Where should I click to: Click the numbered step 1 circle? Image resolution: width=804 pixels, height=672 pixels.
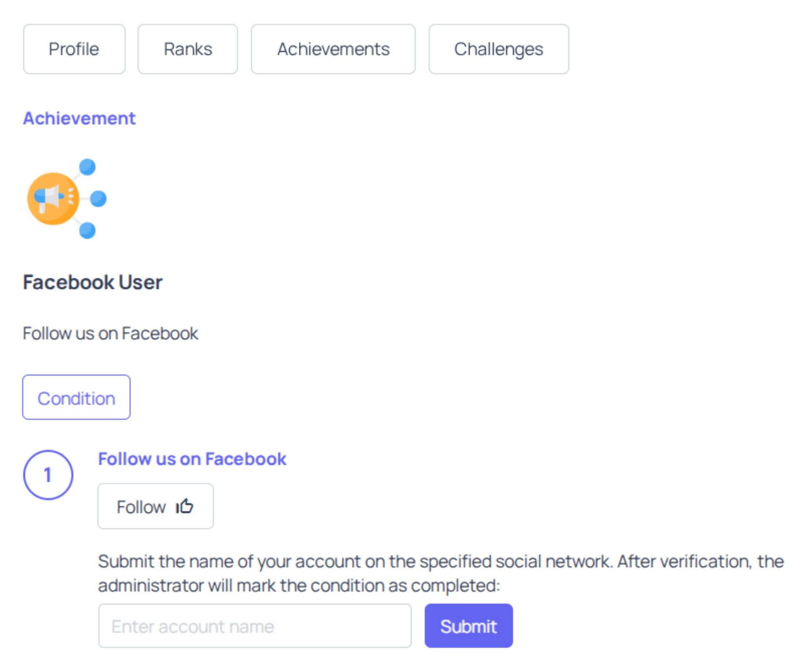[48, 475]
